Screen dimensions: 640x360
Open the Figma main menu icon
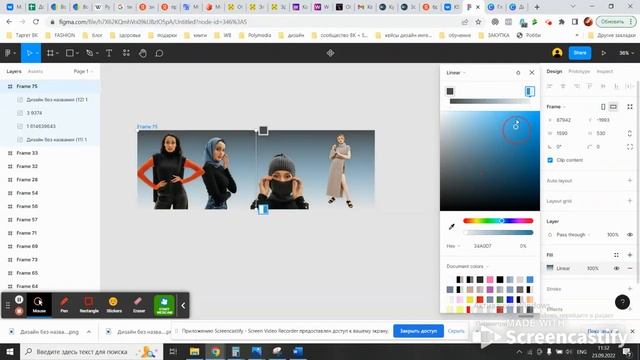[x=8, y=53]
